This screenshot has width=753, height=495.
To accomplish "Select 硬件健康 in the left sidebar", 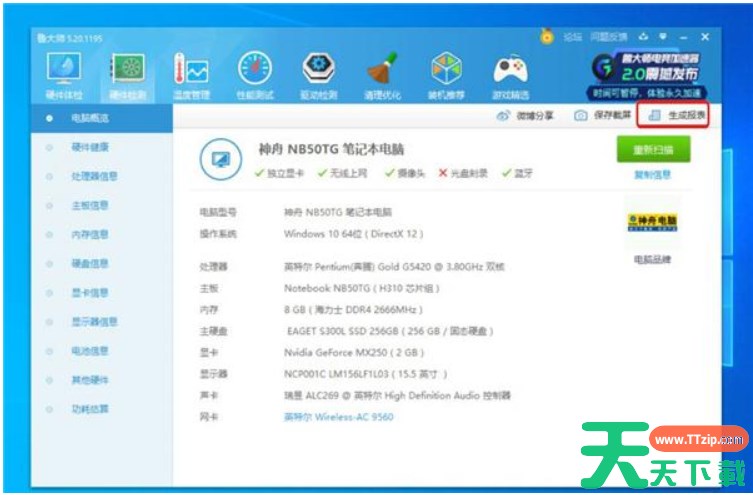I will 90,147.
